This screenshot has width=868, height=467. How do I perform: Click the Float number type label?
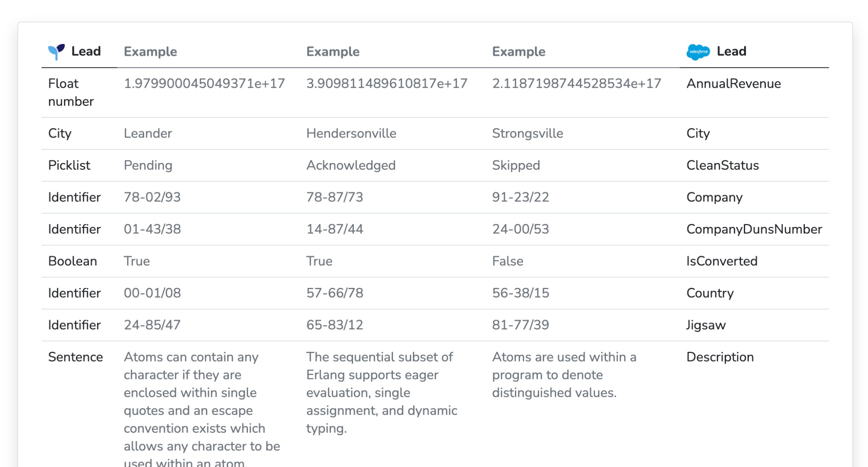coord(71,92)
